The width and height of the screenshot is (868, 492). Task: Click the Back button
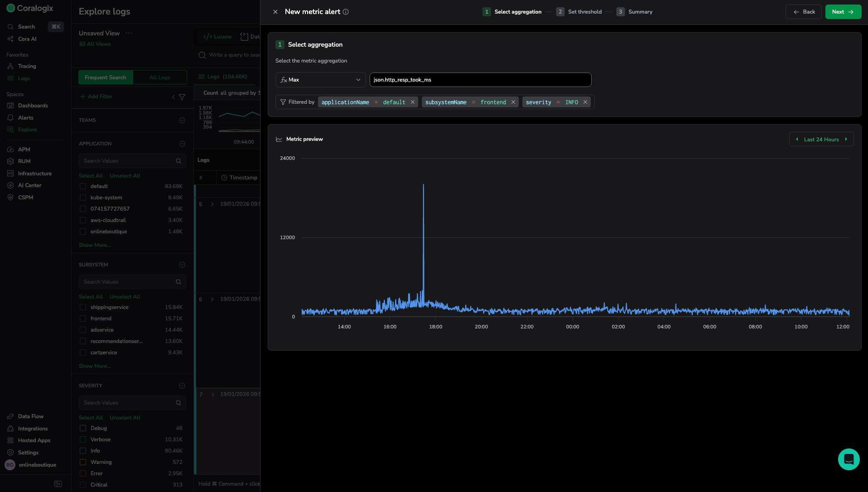click(804, 12)
